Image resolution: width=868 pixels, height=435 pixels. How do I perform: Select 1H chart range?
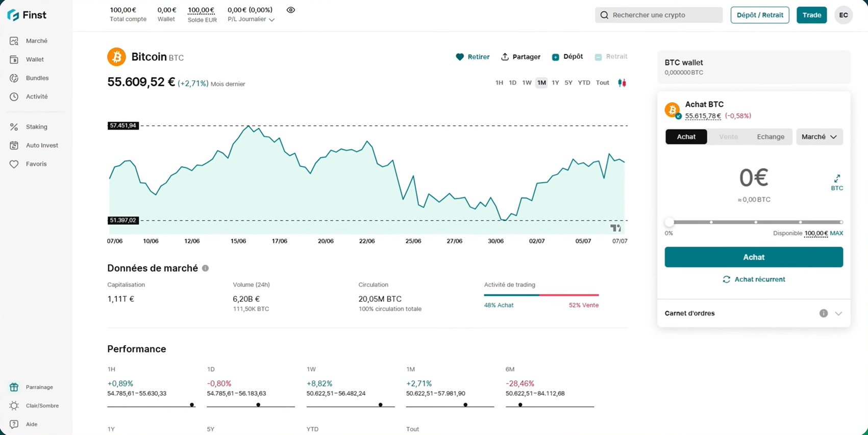coord(499,83)
